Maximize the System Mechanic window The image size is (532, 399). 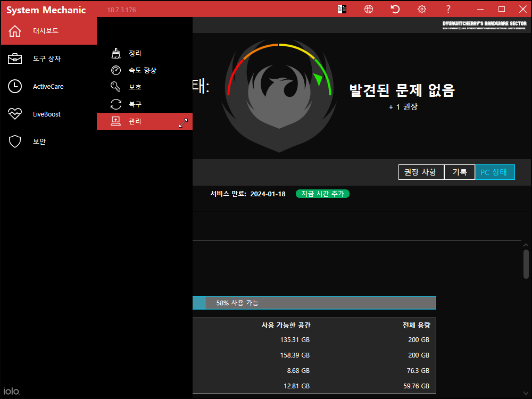point(502,9)
